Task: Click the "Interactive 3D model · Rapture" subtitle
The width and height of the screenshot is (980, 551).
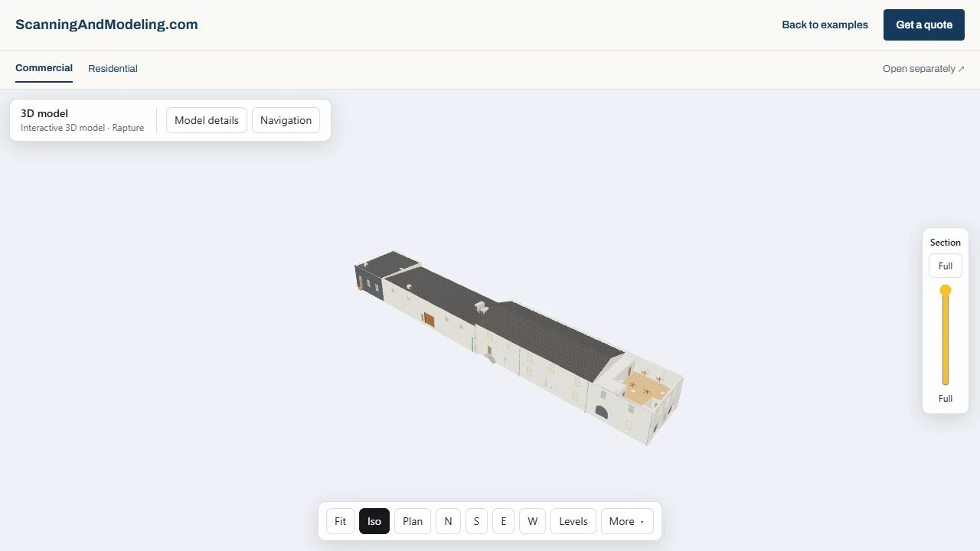Action: click(x=82, y=128)
